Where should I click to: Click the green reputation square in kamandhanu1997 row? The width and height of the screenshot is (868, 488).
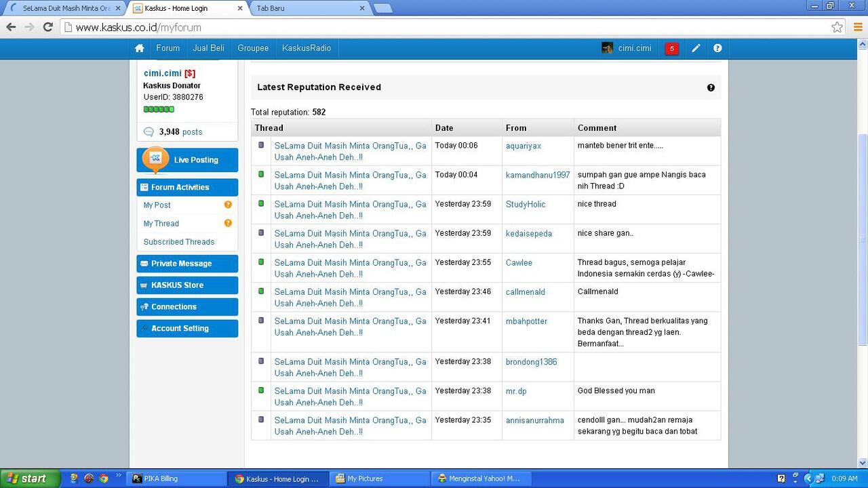point(261,174)
